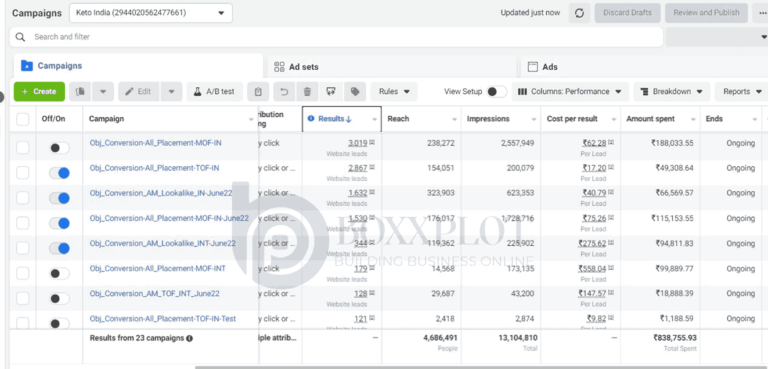Click the search magnifier icon
Screen dimensions: 768x369
point(20,37)
